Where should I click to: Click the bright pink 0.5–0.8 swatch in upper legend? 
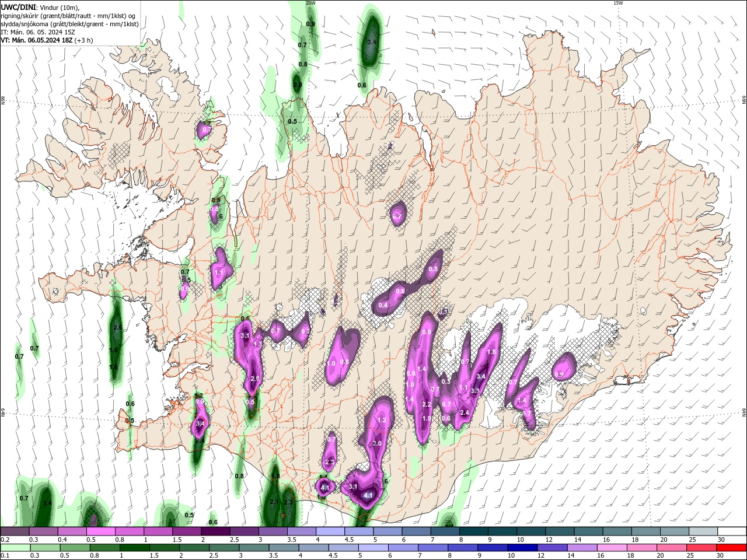coord(100,531)
